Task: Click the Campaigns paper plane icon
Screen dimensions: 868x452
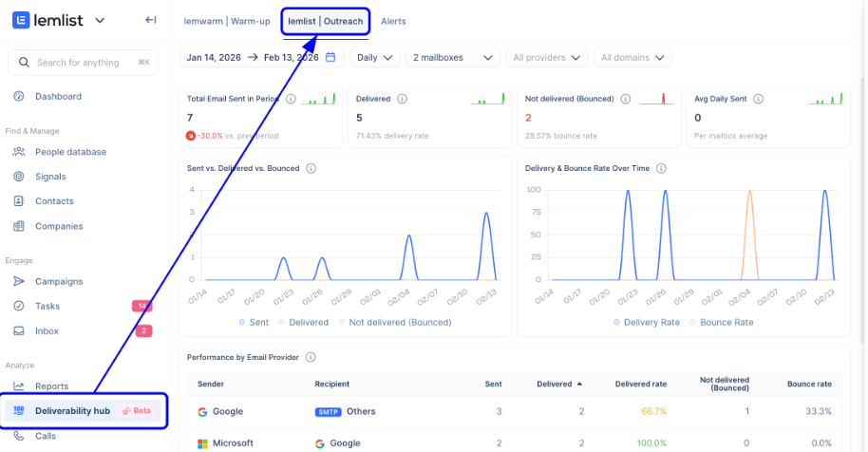Action: [x=19, y=281]
